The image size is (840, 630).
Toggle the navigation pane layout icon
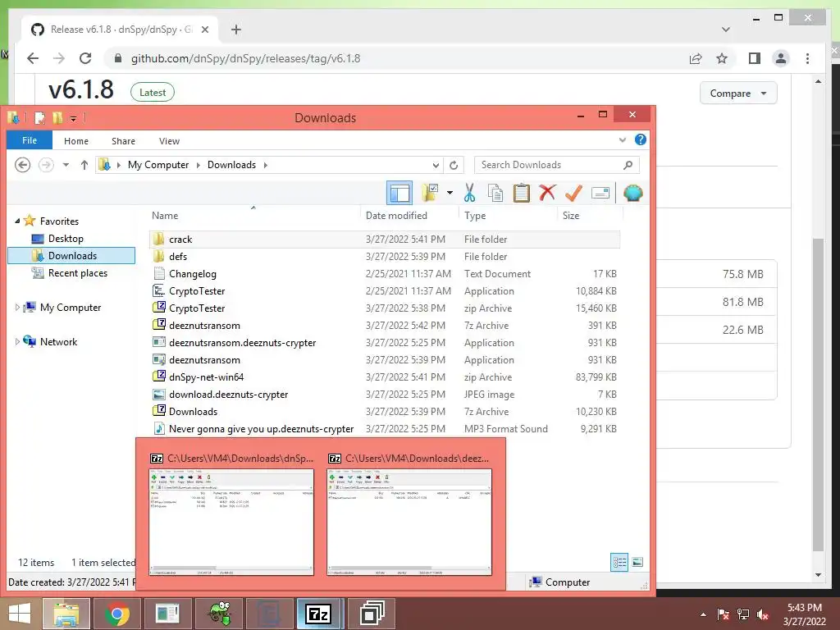point(399,193)
